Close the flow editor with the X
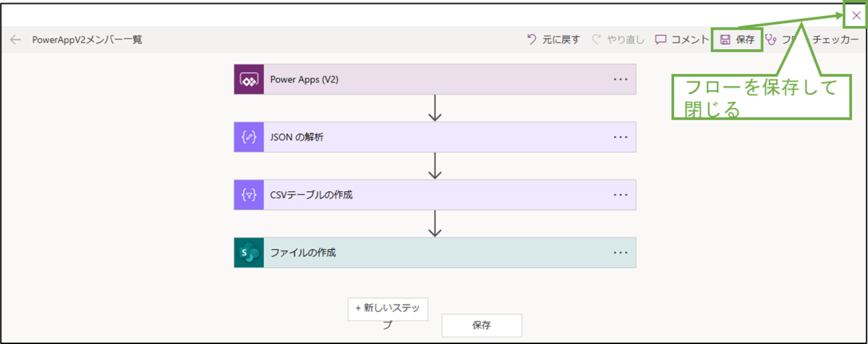 point(856,15)
